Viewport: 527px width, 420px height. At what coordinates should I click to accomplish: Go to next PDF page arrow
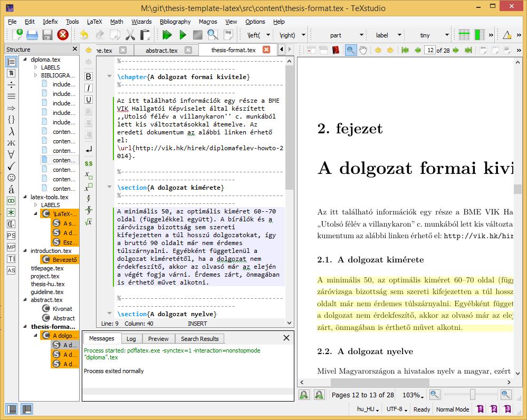456,50
